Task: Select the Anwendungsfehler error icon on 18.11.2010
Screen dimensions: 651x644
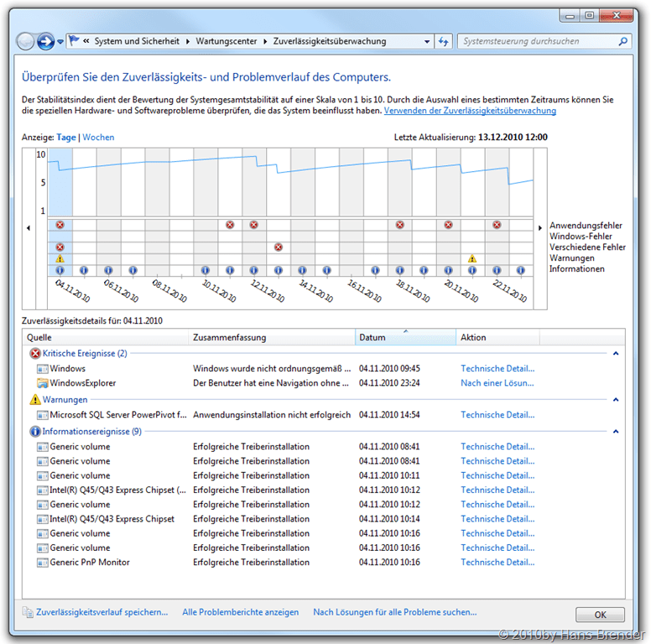Action: point(400,225)
